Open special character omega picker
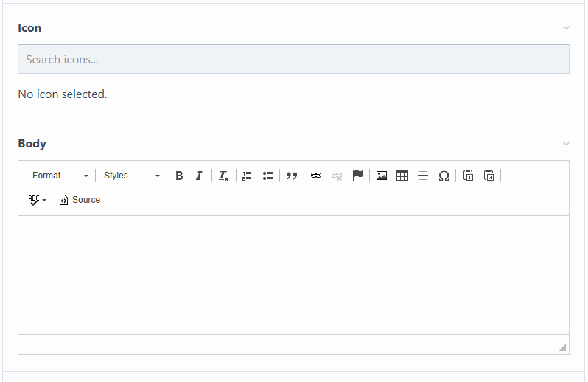Screen dimensions: 588x382 (x=444, y=176)
